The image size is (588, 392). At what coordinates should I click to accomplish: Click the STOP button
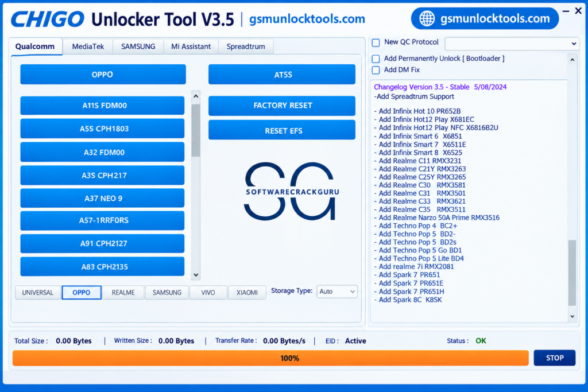click(x=555, y=358)
